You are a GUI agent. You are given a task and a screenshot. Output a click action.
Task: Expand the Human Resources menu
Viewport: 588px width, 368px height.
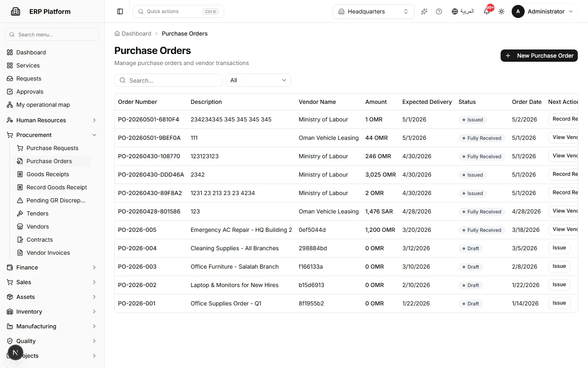pyautogui.click(x=52, y=120)
